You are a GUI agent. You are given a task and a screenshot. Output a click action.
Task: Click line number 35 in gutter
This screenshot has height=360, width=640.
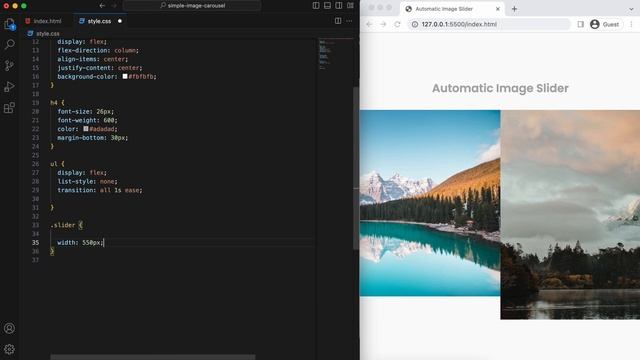[36, 242]
